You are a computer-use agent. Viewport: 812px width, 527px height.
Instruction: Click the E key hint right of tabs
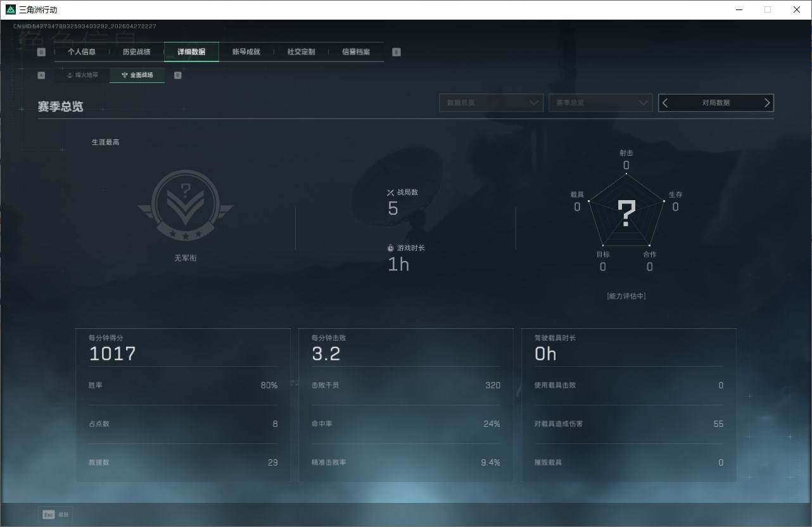tap(396, 52)
